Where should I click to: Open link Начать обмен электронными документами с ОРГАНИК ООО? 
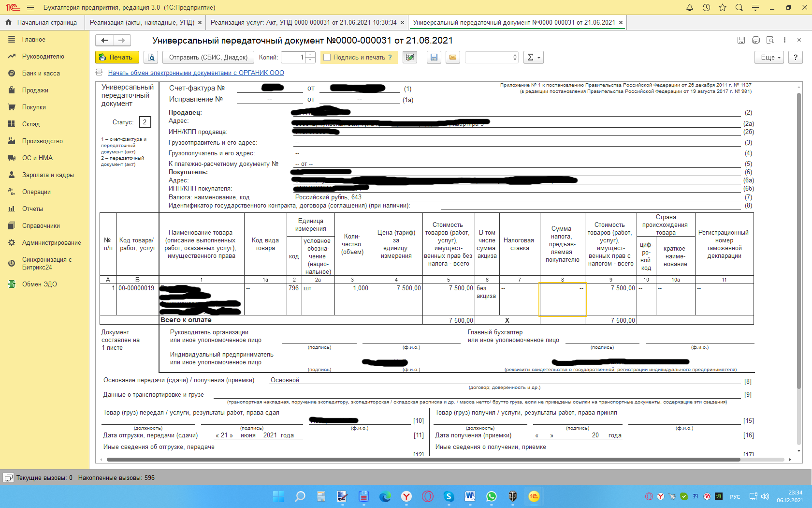point(196,73)
